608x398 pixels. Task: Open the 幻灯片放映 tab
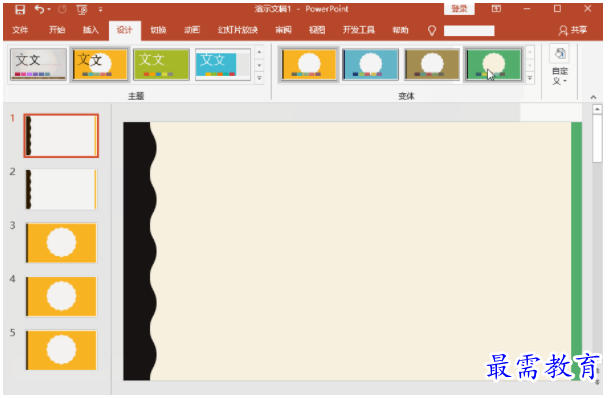point(238,30)
